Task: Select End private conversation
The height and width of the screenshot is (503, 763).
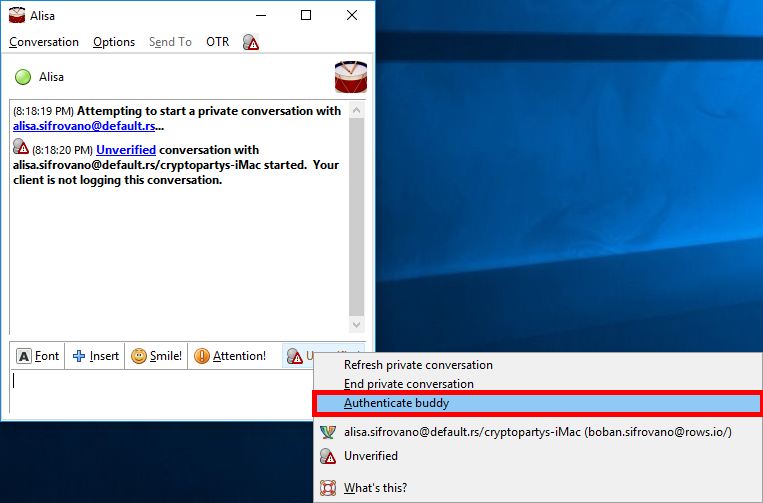Action: 538,384
